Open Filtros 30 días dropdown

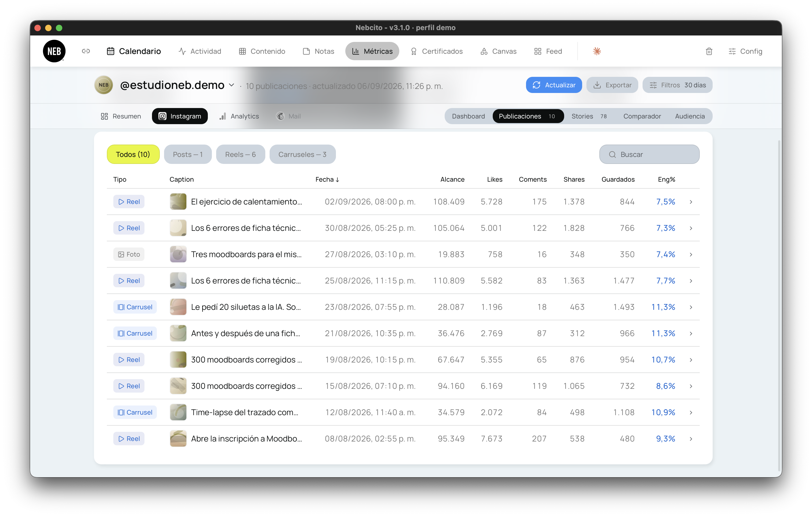coord(677,85)
